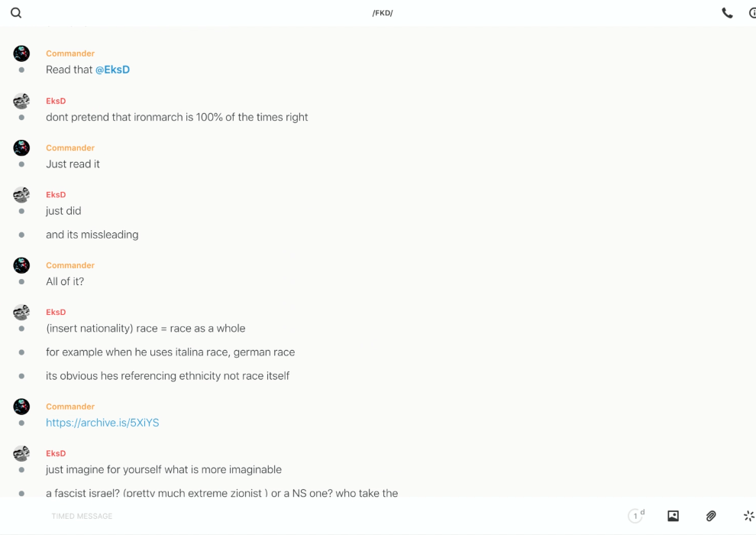Click Commander's avatar above "Just read it"
The width and height of the screenshot is (756, 535).
coord(21,148)
